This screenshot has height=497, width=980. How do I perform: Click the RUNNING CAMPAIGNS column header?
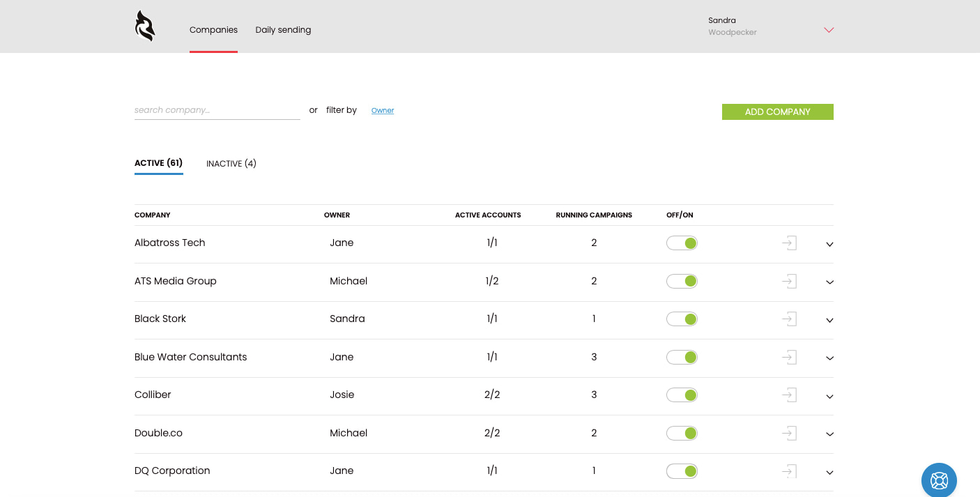pos(594,215)
